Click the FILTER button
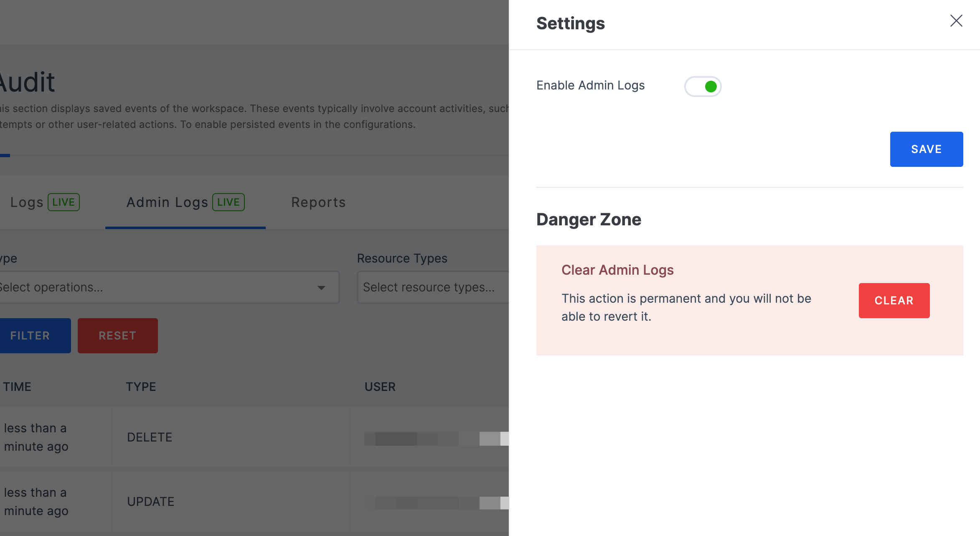980x536 pixels. (x=30, y=335)
